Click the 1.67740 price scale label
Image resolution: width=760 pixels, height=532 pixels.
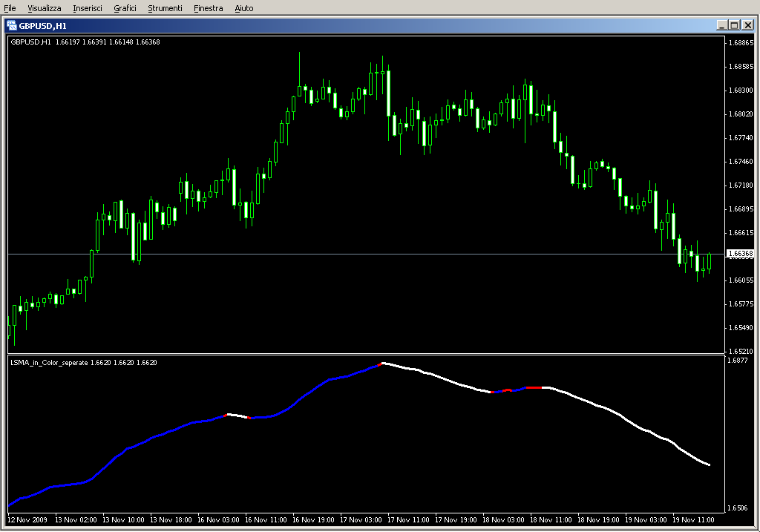(x=741, y=137)
